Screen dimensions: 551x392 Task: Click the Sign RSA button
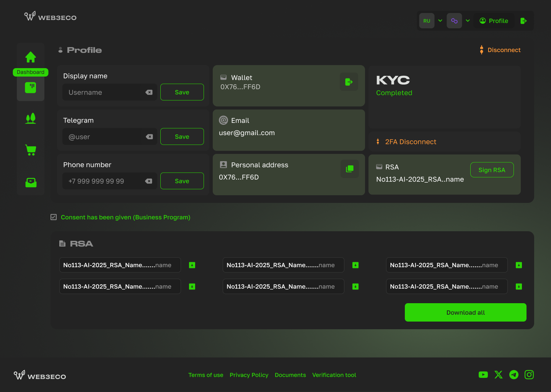[492, 170]
